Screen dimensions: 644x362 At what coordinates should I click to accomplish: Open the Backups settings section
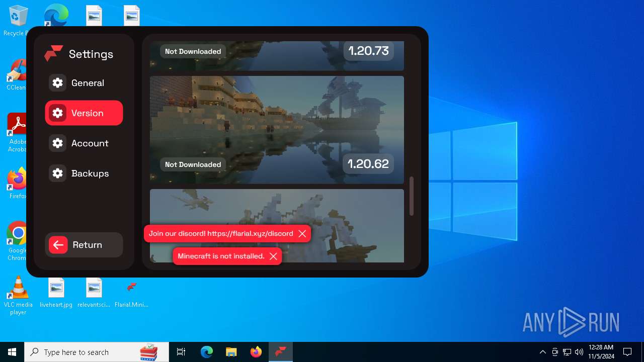(x=84, y=173)
